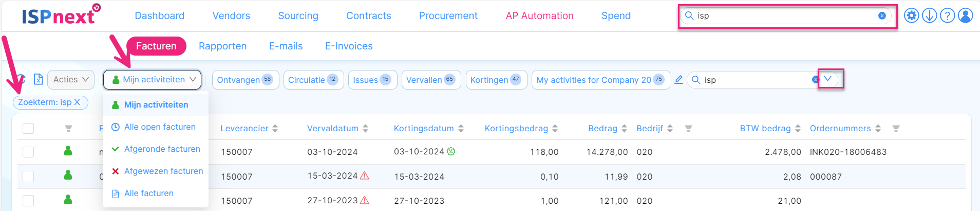Image resolution: width=980 pixels, height=211 pixels.
Task: Open settings gear icon in header
Action: click(x=911, y=16)
